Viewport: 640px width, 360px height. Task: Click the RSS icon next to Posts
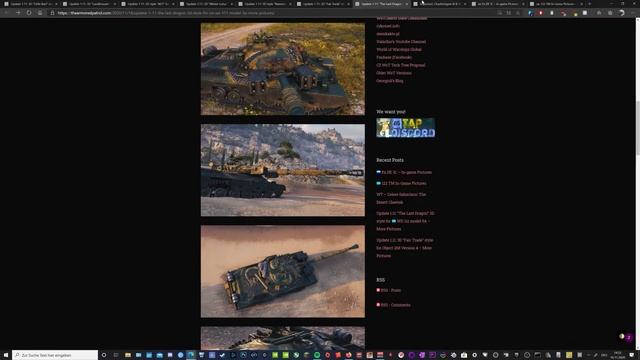(x=378, y=290)
